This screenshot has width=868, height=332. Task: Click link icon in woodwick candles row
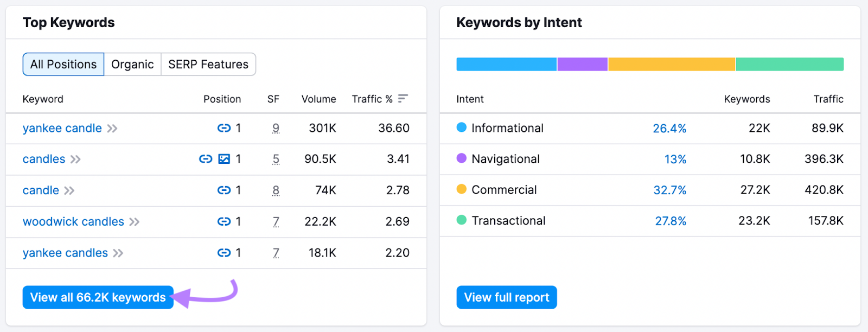pos(224,221)
